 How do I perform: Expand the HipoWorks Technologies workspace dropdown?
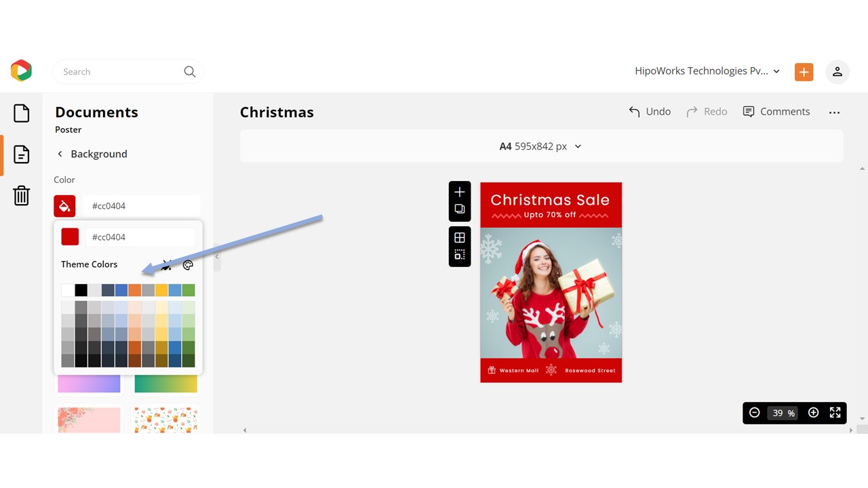pos(776,71)
